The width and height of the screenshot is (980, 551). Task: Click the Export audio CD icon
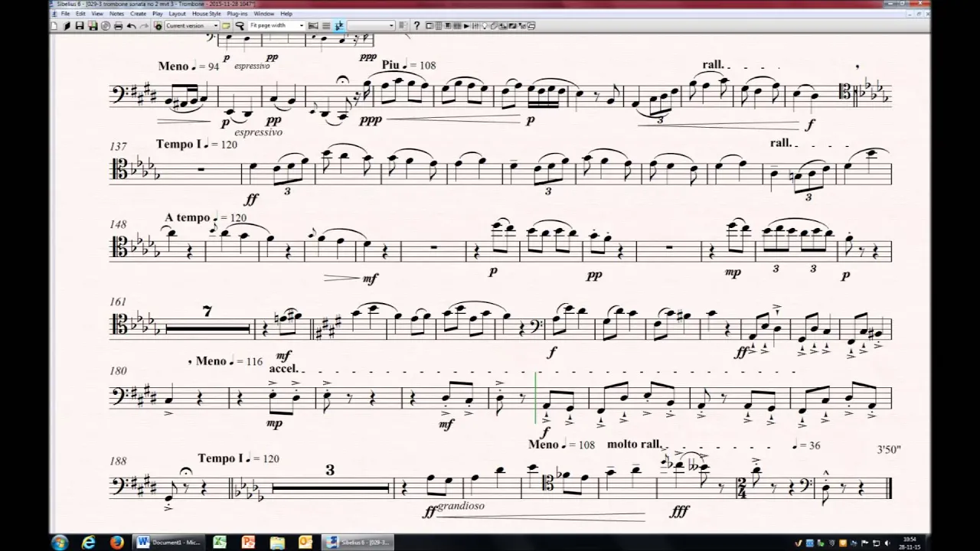(x=106, y=25)
